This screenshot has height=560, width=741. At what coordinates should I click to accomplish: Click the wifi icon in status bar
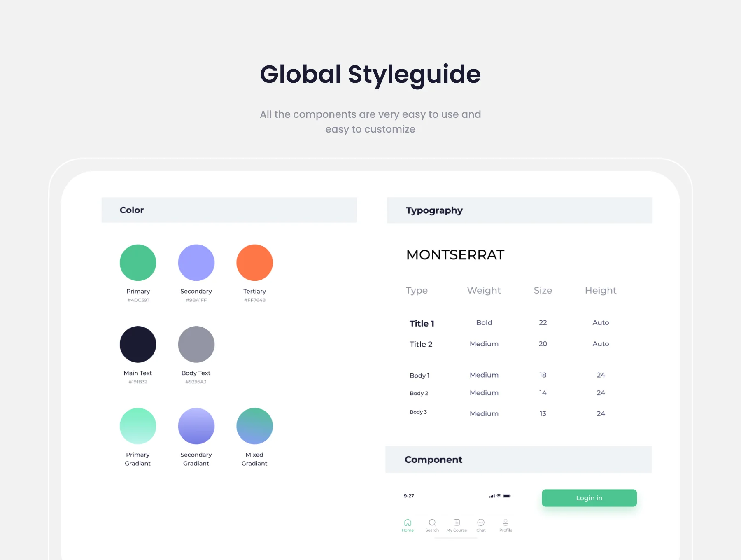[x=499, y=496]
